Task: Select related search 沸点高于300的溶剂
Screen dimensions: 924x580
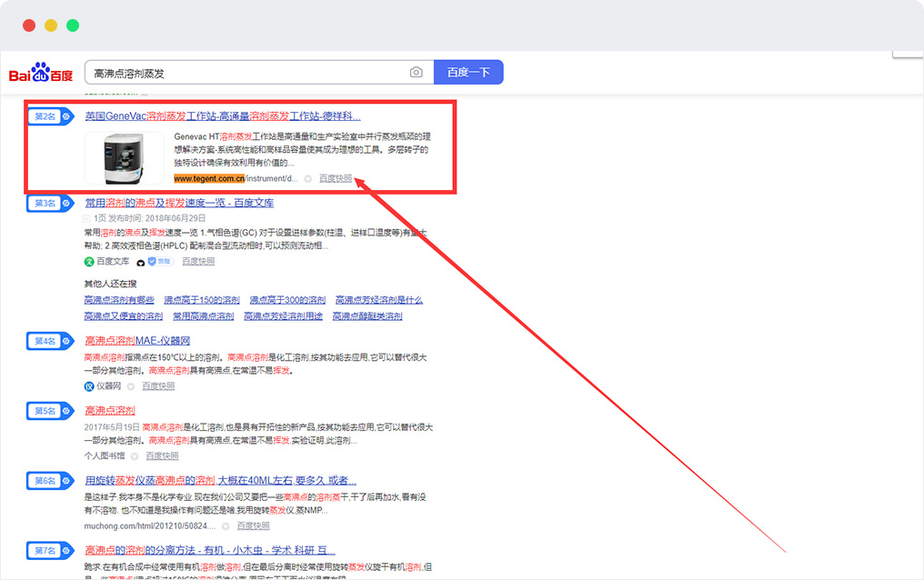Action: [x=287, y=300]
